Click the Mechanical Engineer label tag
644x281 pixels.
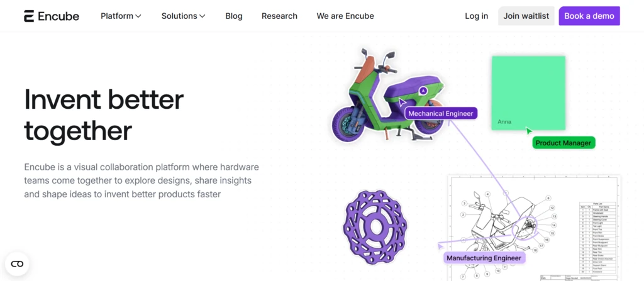pyautogui.click(x=441, y=114)
